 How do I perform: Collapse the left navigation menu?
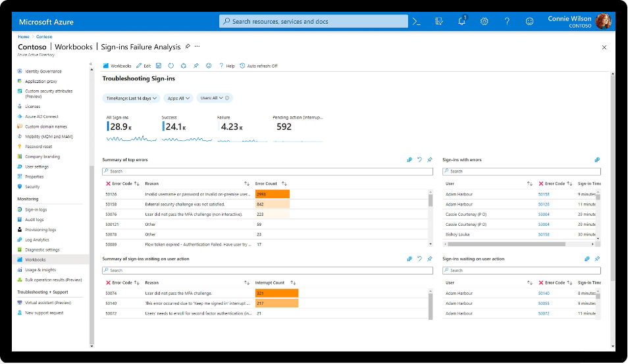[x=91, y=64]
